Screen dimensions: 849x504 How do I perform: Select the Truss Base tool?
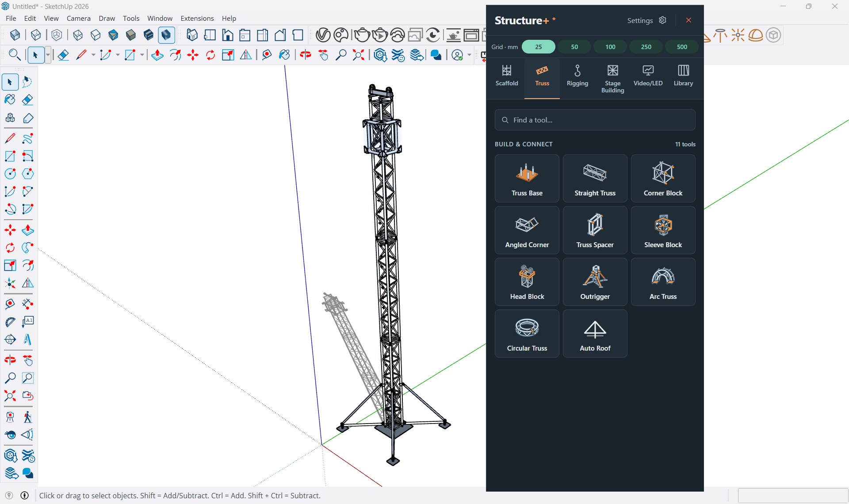coord(527,178)
